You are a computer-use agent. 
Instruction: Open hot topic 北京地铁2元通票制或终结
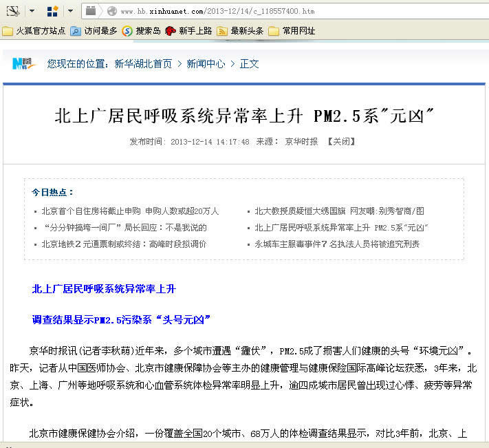click(124, 244)
